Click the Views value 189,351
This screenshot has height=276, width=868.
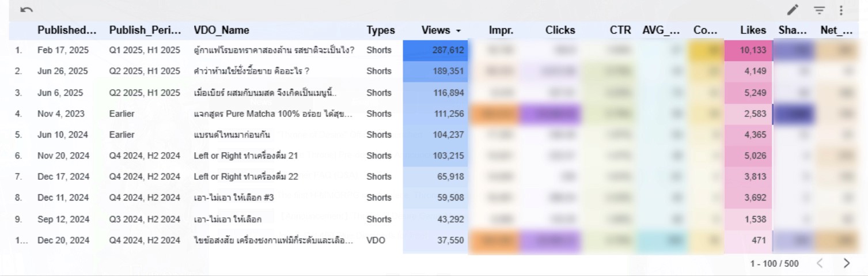click(448, 71)
